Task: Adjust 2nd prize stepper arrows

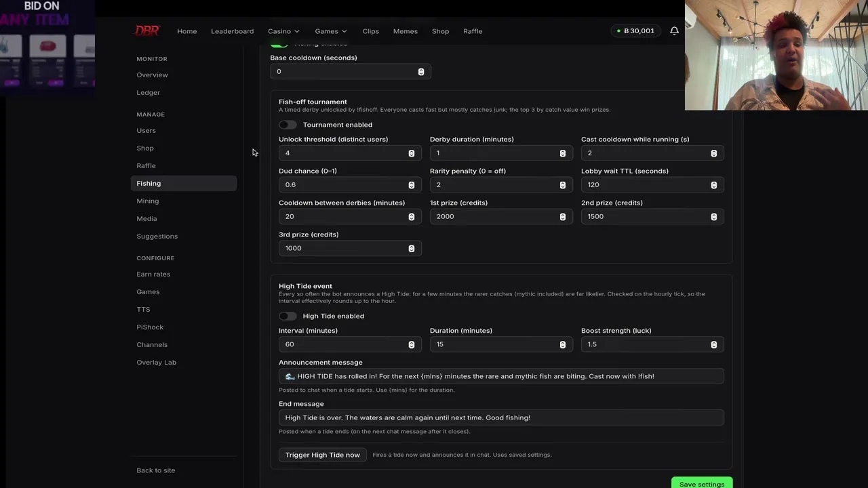Action: tap(714, 216)
